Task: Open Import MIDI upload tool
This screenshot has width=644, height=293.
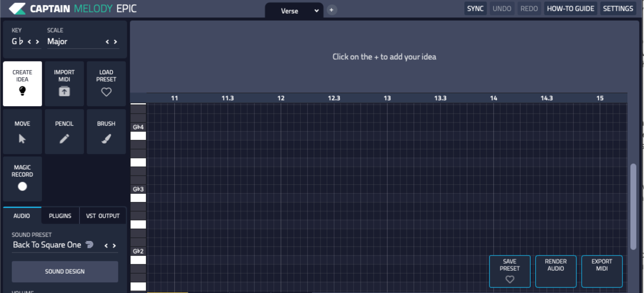Action: (64, 84)
